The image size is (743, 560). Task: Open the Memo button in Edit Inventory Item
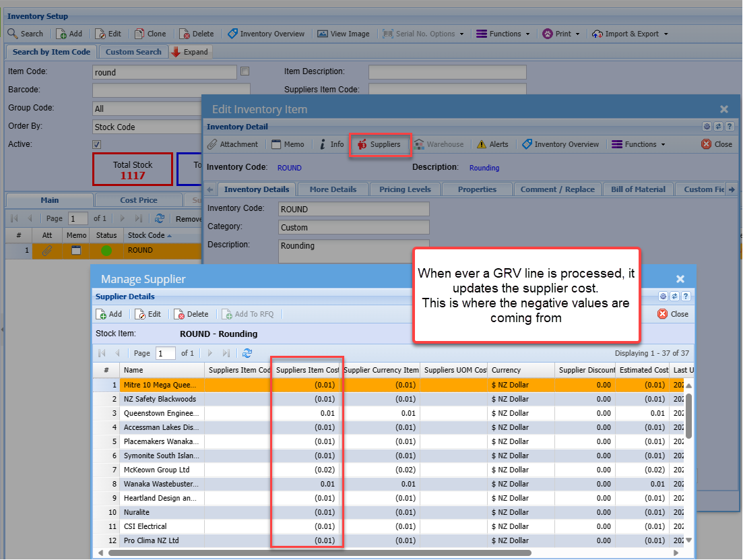pos(288,144)
